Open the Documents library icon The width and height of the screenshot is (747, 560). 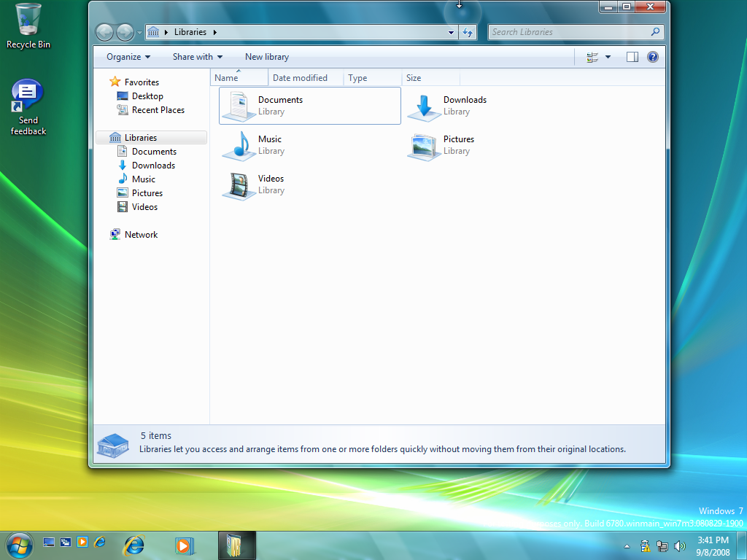click(x=239, y=106)
